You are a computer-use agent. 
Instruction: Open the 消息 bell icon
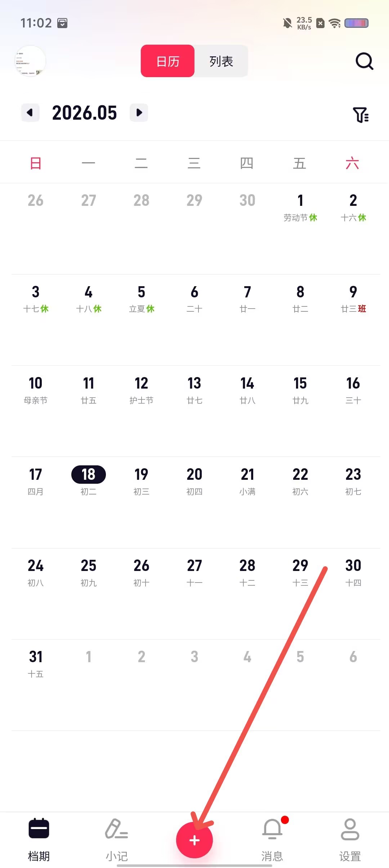[x=272, y=829]
